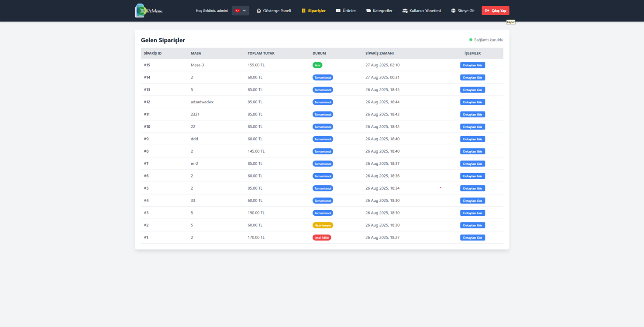
Task: Click the Siteye Git globe icon
Action: pos(453,10)
